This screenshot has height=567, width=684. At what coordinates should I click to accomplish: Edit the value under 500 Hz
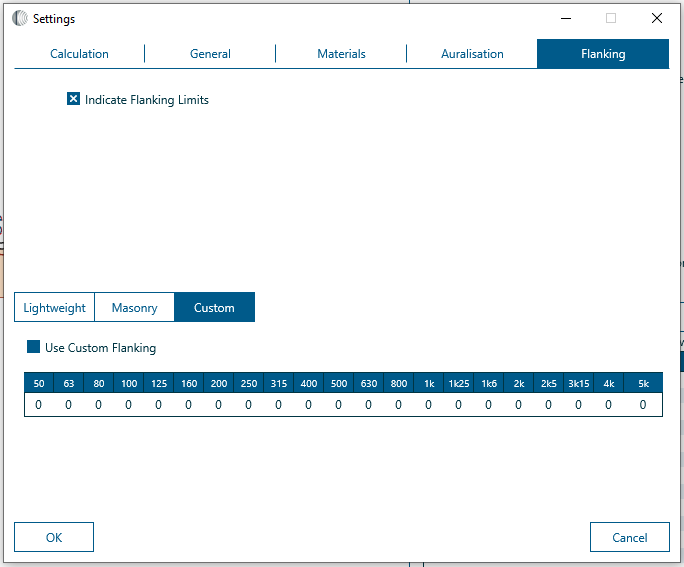pyautogui.click(x=339, y=405)
